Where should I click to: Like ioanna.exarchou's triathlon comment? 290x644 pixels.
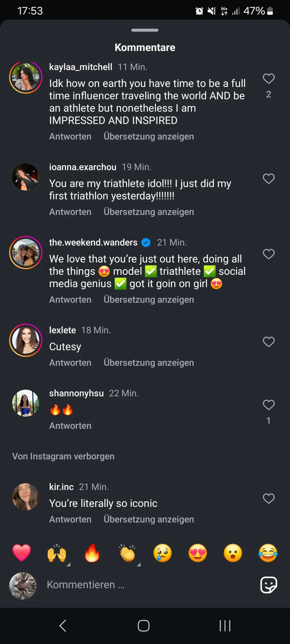pos(269,179)
